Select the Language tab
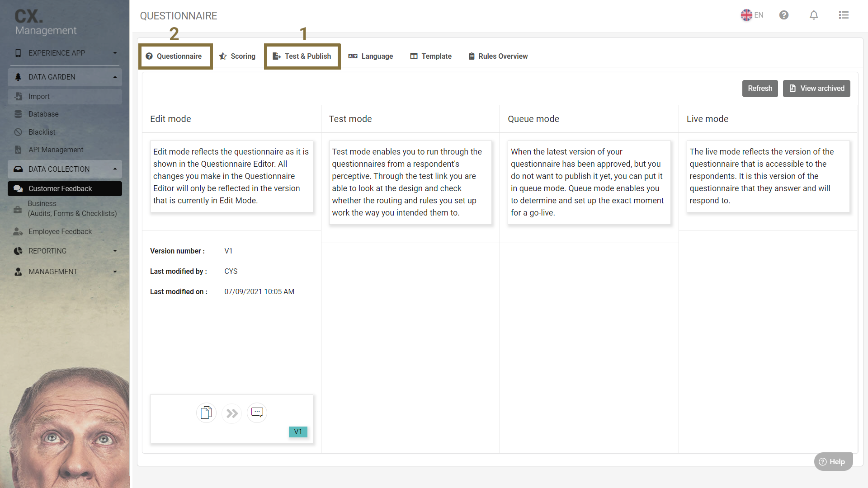Image resolution: width=868 pixels, height=488 pixels. tap(371, 56)
